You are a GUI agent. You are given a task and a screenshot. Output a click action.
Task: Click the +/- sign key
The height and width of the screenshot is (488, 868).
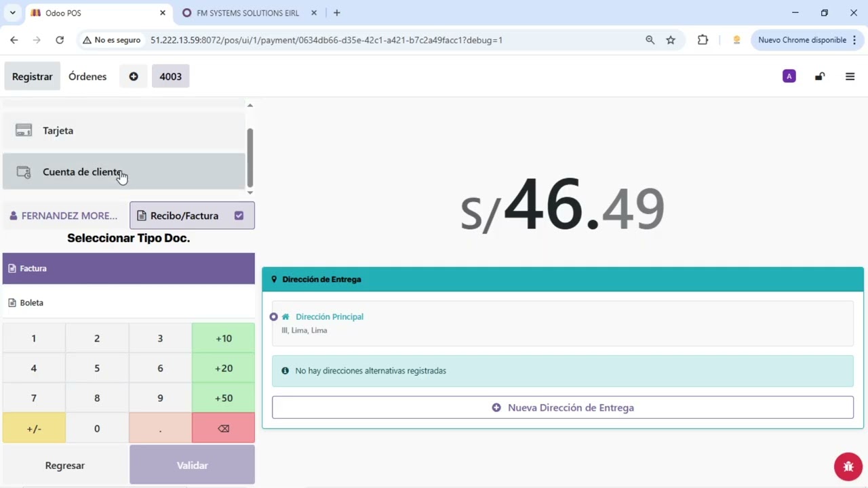coord(34,428)
